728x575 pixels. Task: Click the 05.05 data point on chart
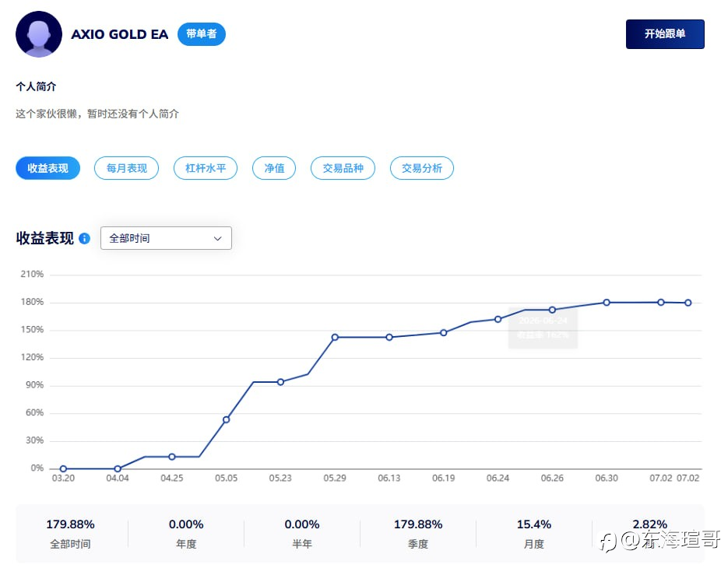226,419
